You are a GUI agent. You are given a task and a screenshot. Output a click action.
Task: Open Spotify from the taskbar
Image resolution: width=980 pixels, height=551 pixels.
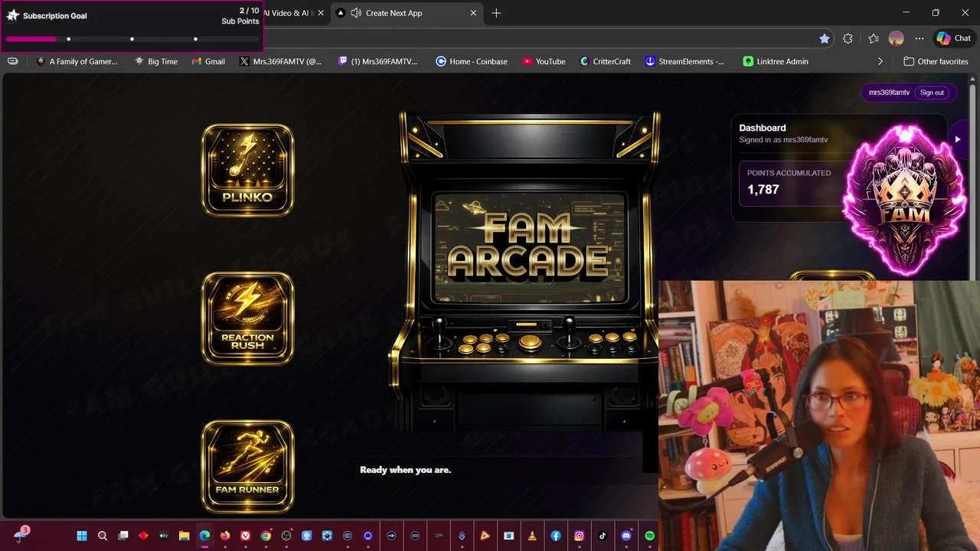pos(649,536)
